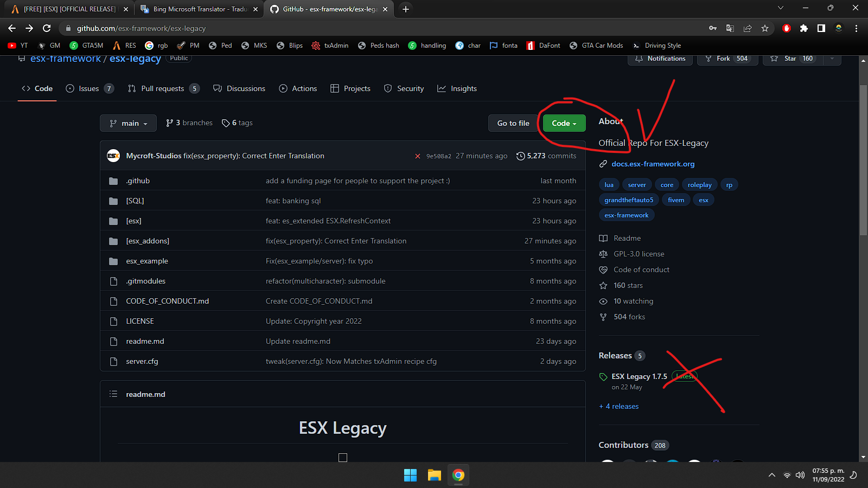Click the Code of conduct icon
The width and height of the screenshot is (868, 488).
[603, 269]
